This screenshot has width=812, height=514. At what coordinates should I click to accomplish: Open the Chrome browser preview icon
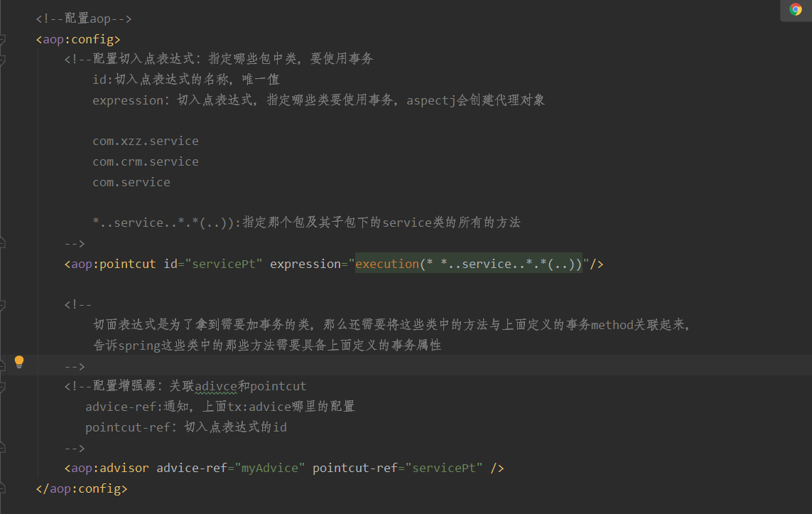pyautogui.click(x=796, y=9)
